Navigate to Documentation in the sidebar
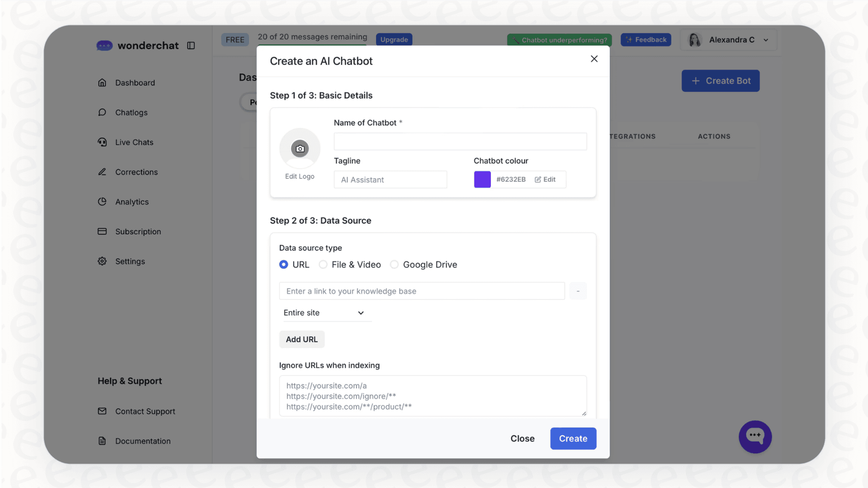 (143, 440)
